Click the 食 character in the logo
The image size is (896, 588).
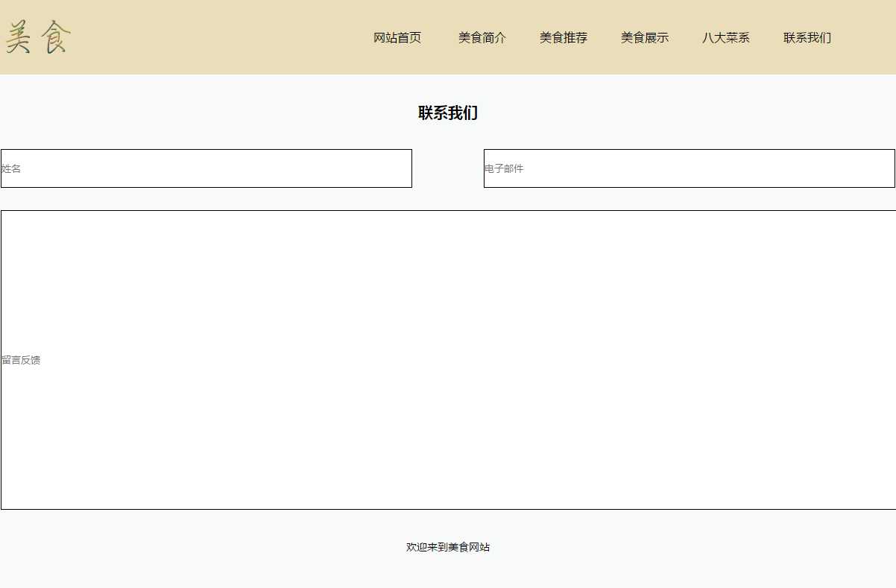pos(57,37)
